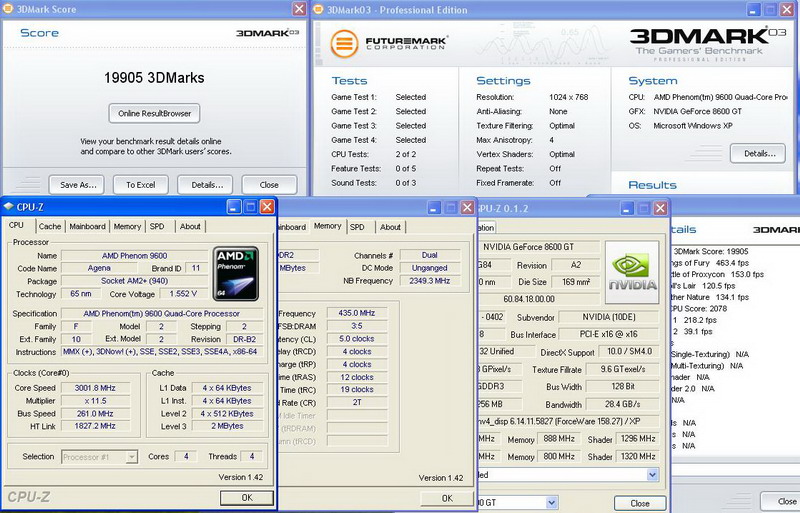Click the NB Frequency value 2349.3 MHz
The height and width of the screenshot is (513, 800).
(x=430, y=281)
